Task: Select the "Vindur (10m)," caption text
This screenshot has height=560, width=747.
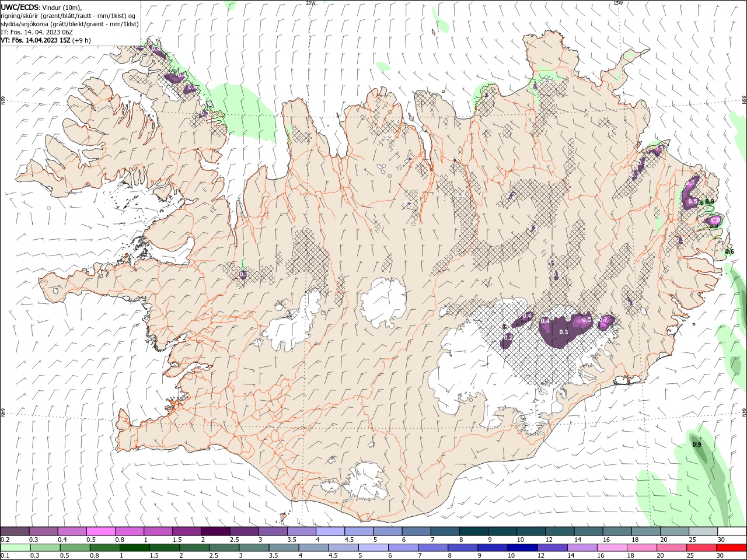Action: click(x=63, y=7)
